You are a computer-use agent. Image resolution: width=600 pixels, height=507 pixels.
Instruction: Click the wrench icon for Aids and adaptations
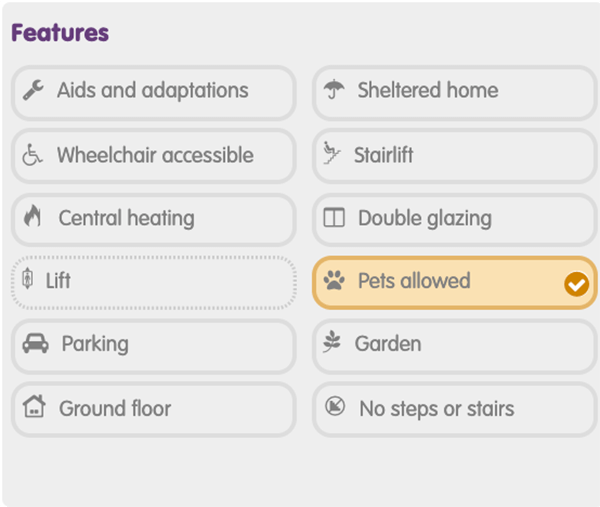33,90
